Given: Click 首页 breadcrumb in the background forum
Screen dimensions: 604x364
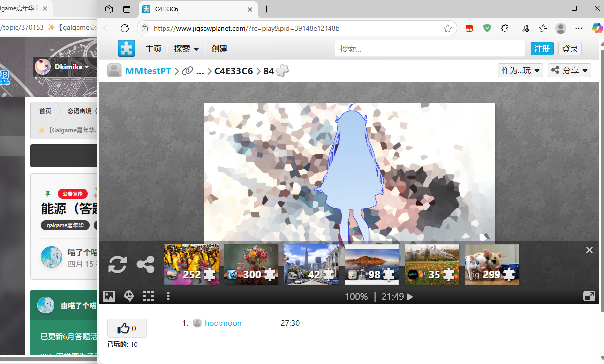Looking at the screenshot, I should 45,111.
